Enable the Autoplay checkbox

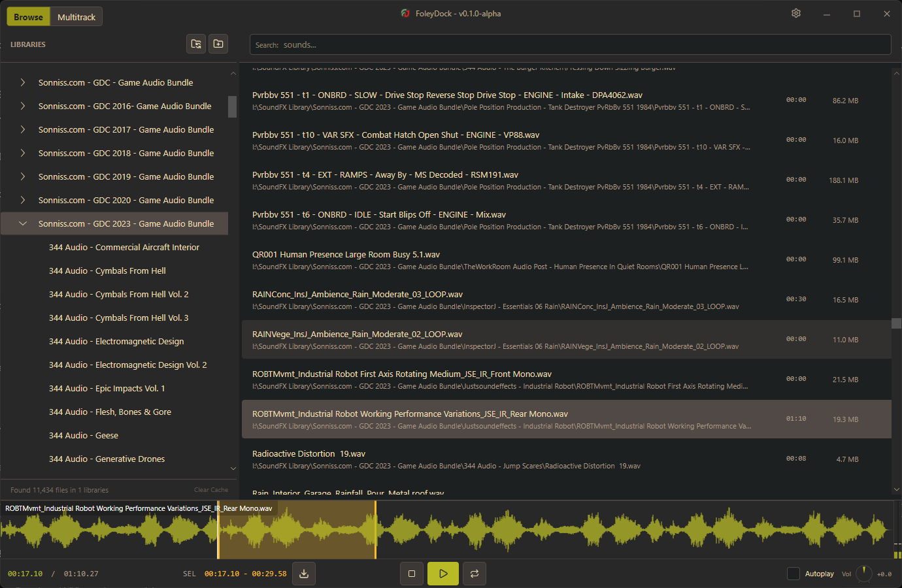[x=793, y=574]
